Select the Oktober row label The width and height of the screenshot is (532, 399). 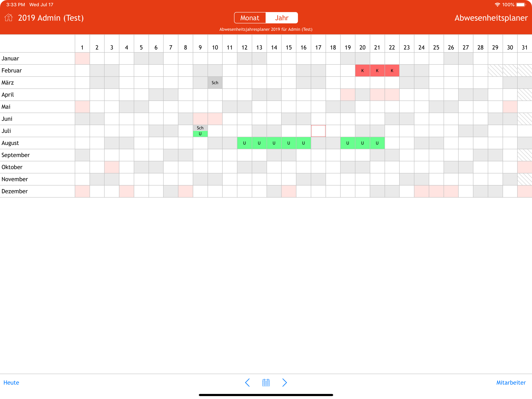point(12,167)
